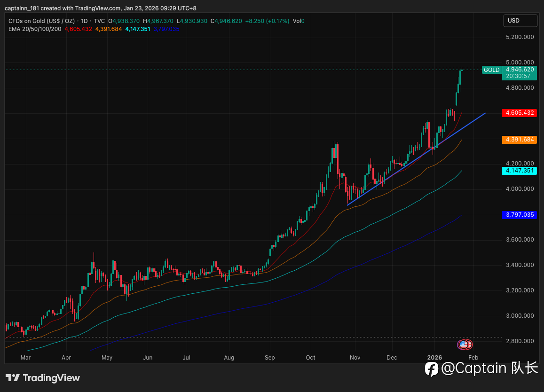
Task: Click the TradingView logo at bottom left
Action: click(43, 378)
